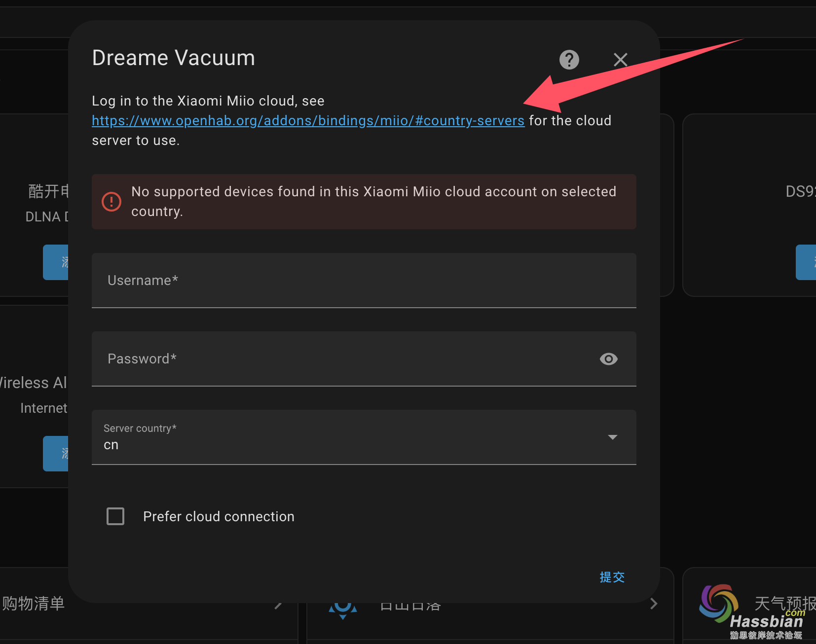
Task: Select the 天气预报 integration card
Action: point(749,604)
